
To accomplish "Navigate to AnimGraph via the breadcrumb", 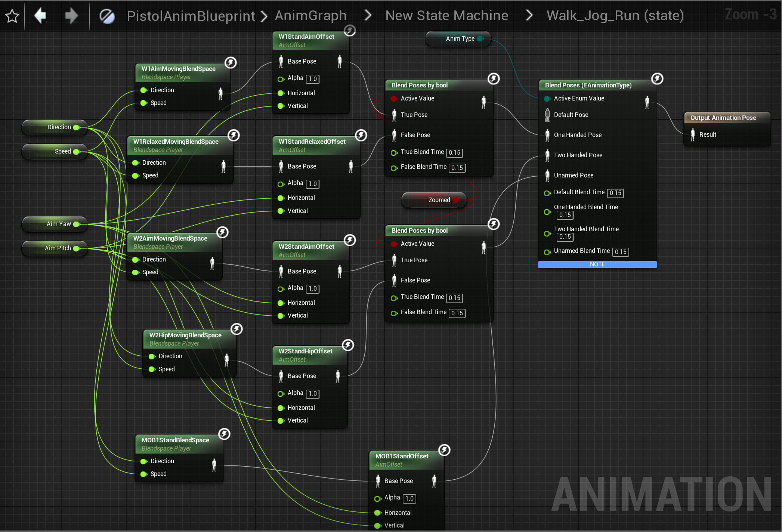I will pyautogui.click(x=310, y=15).
